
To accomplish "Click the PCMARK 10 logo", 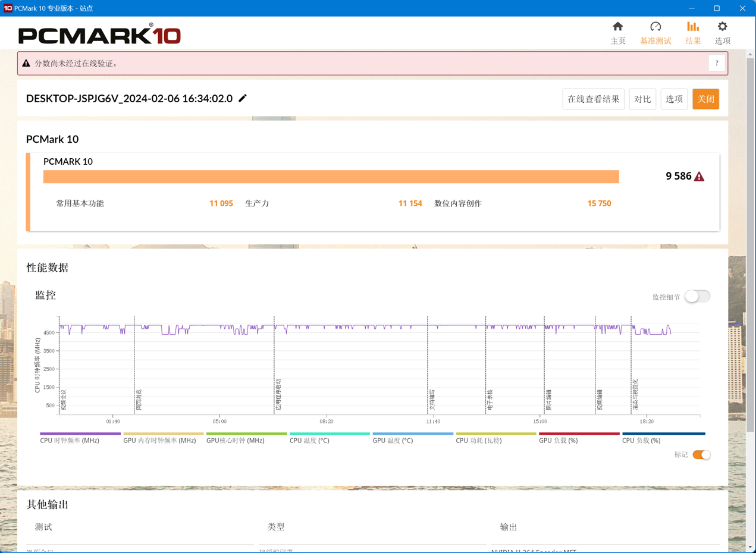I will 99,35.
